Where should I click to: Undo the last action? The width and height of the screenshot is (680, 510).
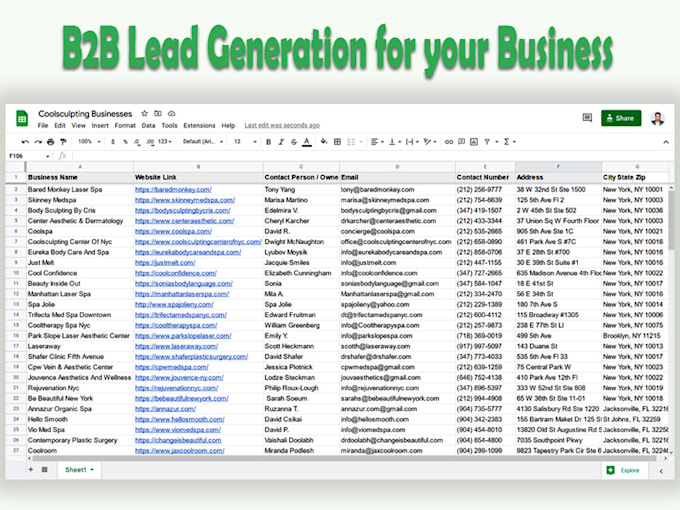point(25,142)
